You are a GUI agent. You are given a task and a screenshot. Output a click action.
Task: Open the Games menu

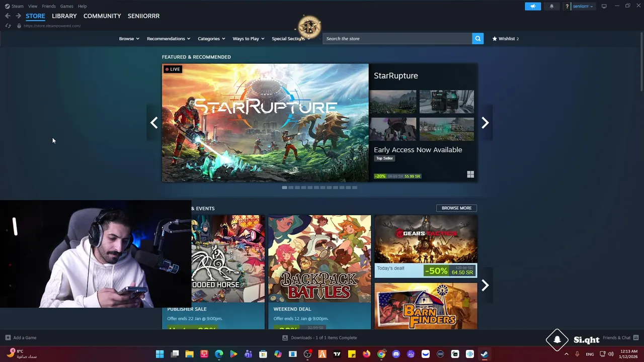[66, 6]
